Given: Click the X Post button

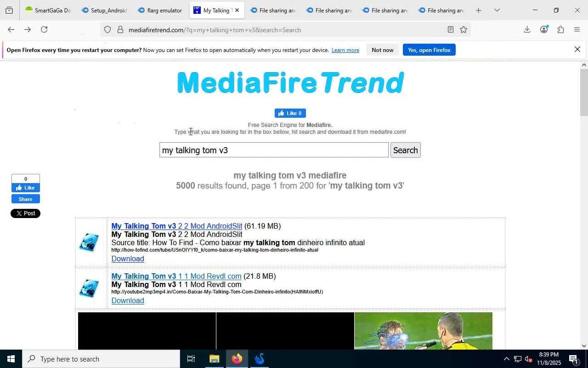Looking at the screenshot, I should pyautogui.click(x=25, y=213).
